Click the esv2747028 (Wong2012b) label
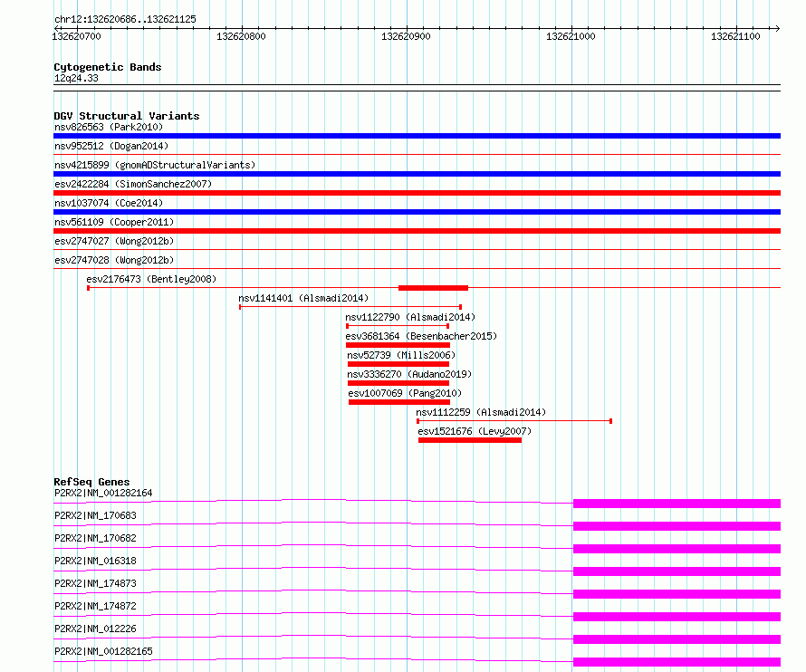 [114, 260]
